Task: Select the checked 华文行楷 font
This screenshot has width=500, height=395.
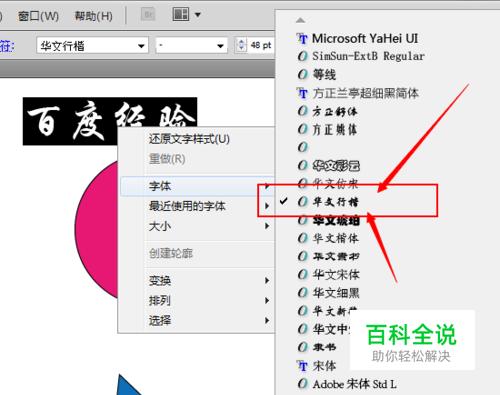Action: click(335, 201)
